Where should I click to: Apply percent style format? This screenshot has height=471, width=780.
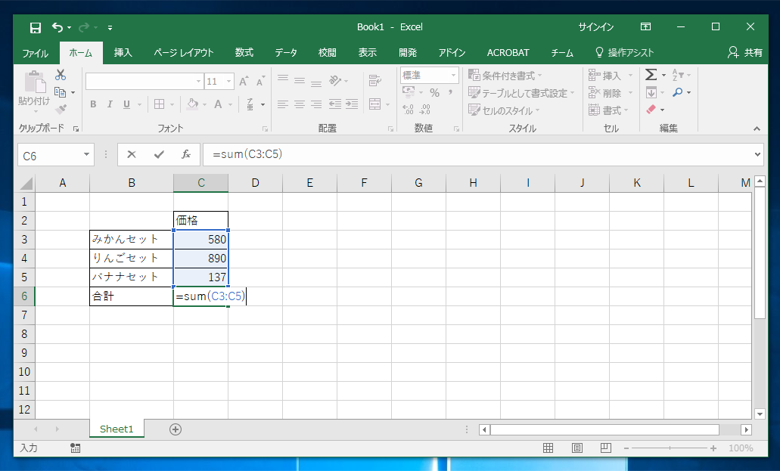pyautogui.click(x=434, y=93)
